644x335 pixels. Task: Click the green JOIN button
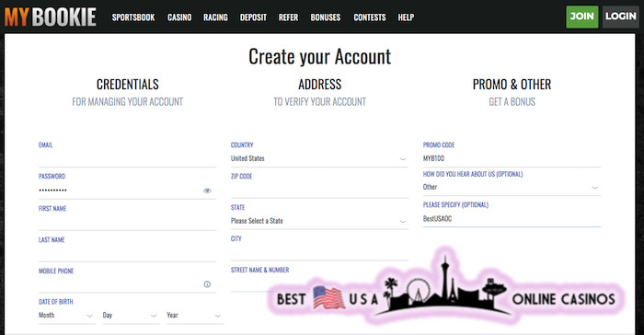pyautogui.click(x=582, y=17)
